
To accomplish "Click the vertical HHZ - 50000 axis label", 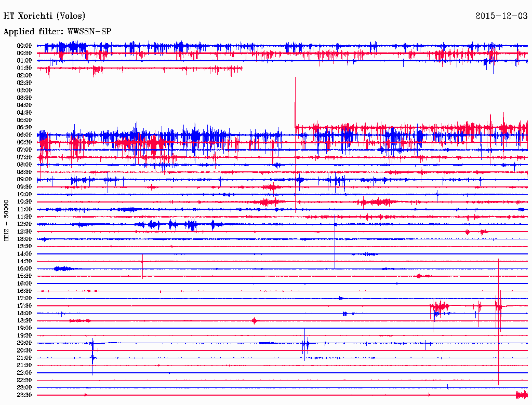I will pos(7,220).
